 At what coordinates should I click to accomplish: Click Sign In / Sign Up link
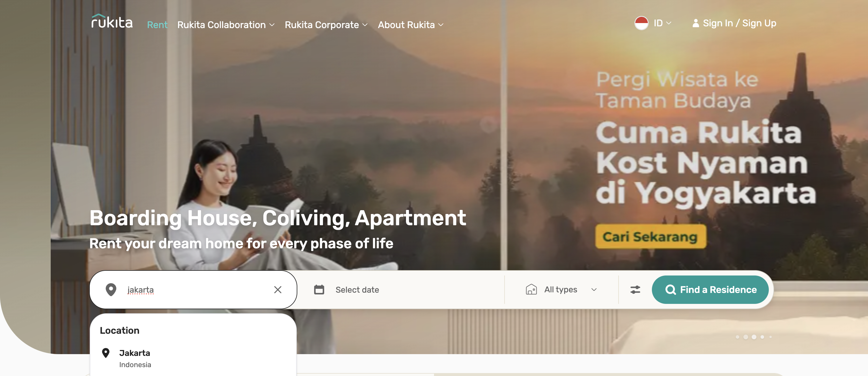pos(739,23)
